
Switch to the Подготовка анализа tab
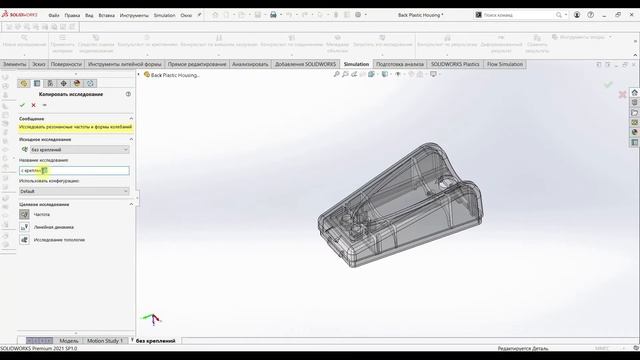click(400, 64)
